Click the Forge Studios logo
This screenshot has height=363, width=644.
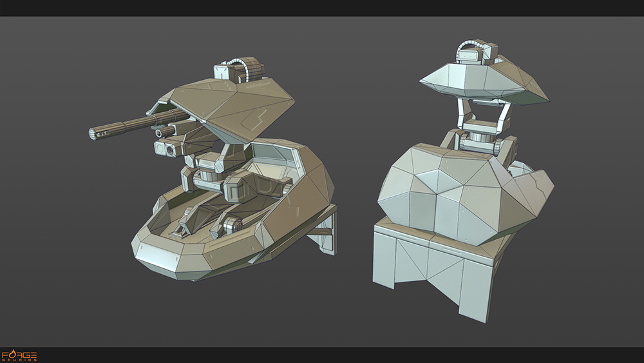pyautogui.click(x=19, y=355)
